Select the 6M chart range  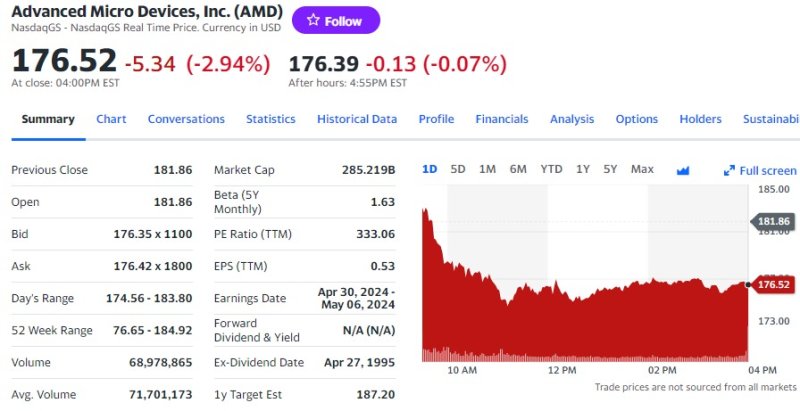pos(518,169)
